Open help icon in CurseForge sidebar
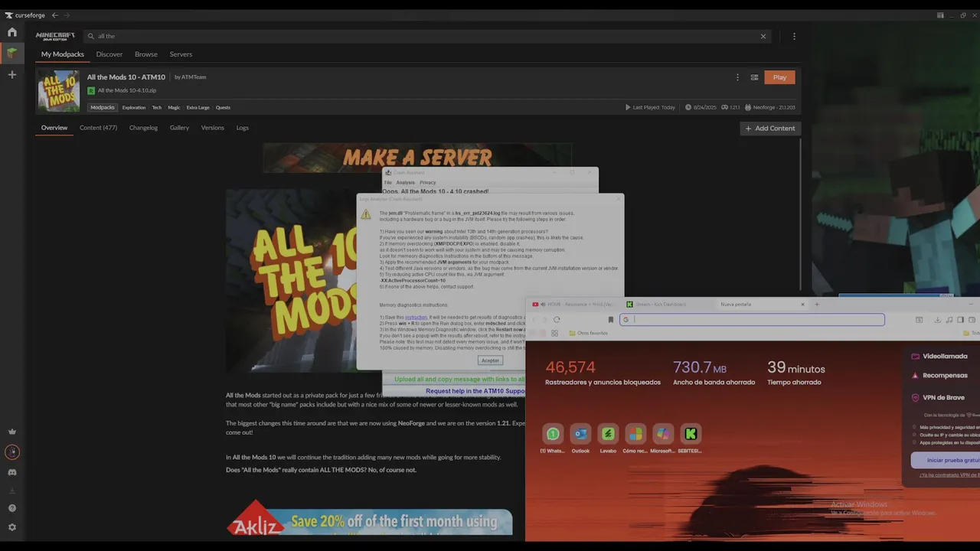 click(x=11, y=508)
